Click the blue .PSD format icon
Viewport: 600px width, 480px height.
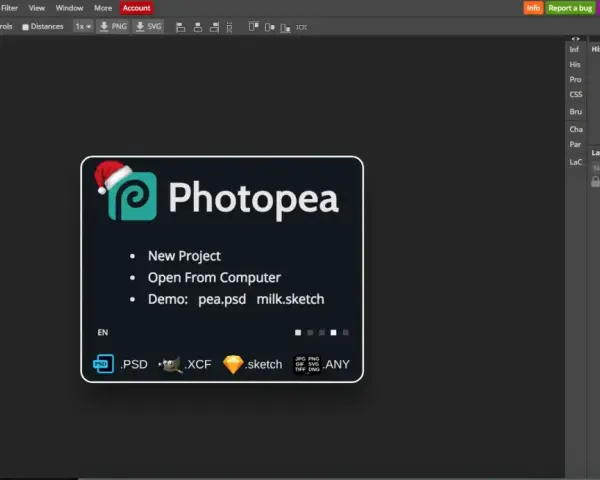[103, 364]
